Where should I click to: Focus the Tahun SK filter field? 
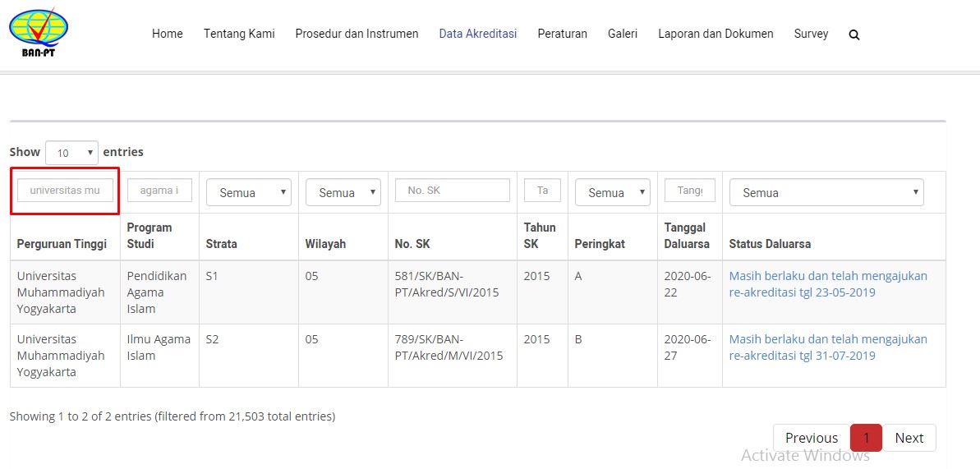pos(542,190)
